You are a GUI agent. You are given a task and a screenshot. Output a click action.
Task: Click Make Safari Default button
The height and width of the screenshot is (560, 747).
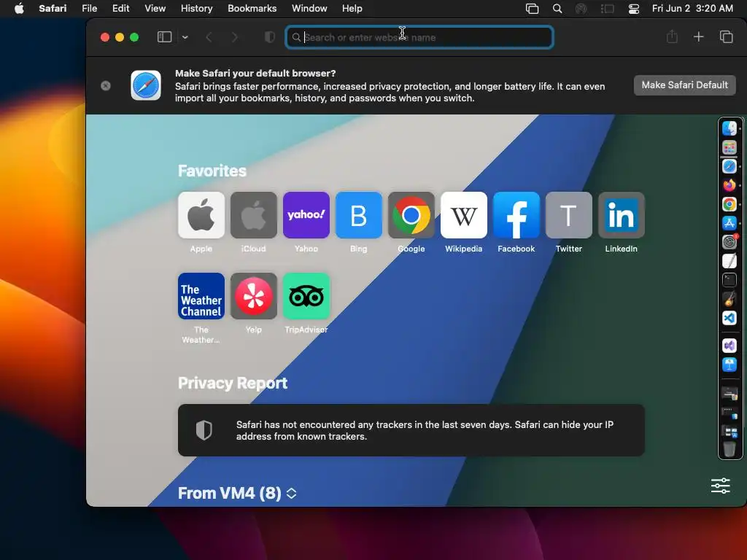coord(684,85)
